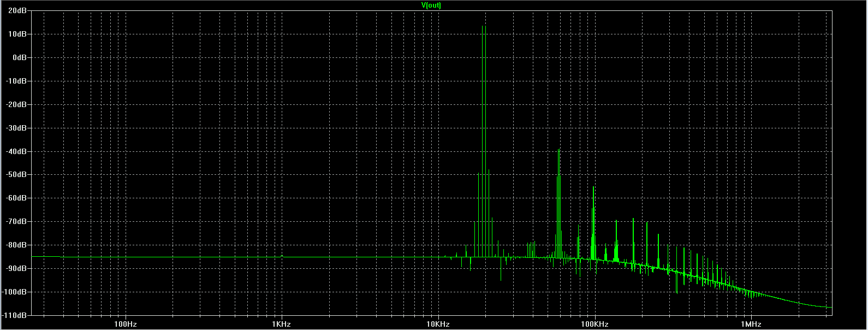The image size is (868, 330).
Task: Click the 10KHz frequency axis label
Action: [x=438, y=324]
